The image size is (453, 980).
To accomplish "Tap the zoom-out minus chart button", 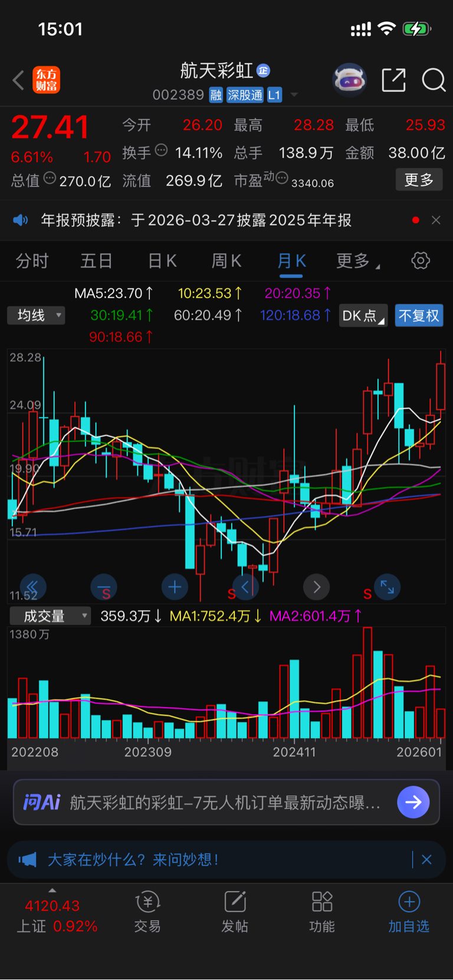I will pyautogui.click(x=104, y=587).
